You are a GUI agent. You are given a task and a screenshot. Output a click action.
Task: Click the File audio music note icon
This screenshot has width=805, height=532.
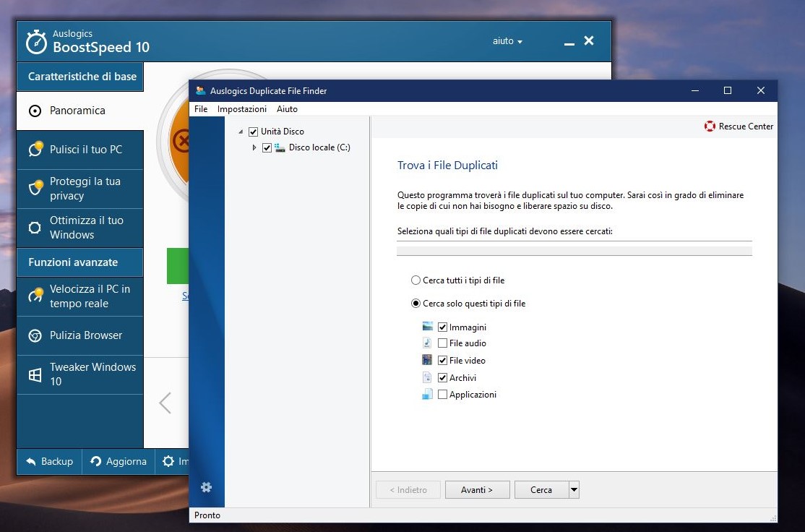tap(427, 343)
